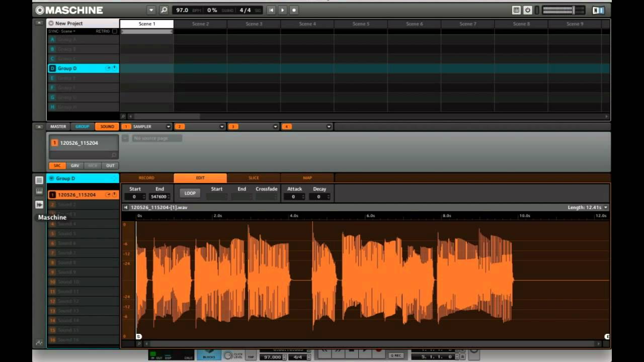Viewport: 644px width, 362px height.
Task: Click the quick browse icon under sound name
Action: (x=114, y=155)
